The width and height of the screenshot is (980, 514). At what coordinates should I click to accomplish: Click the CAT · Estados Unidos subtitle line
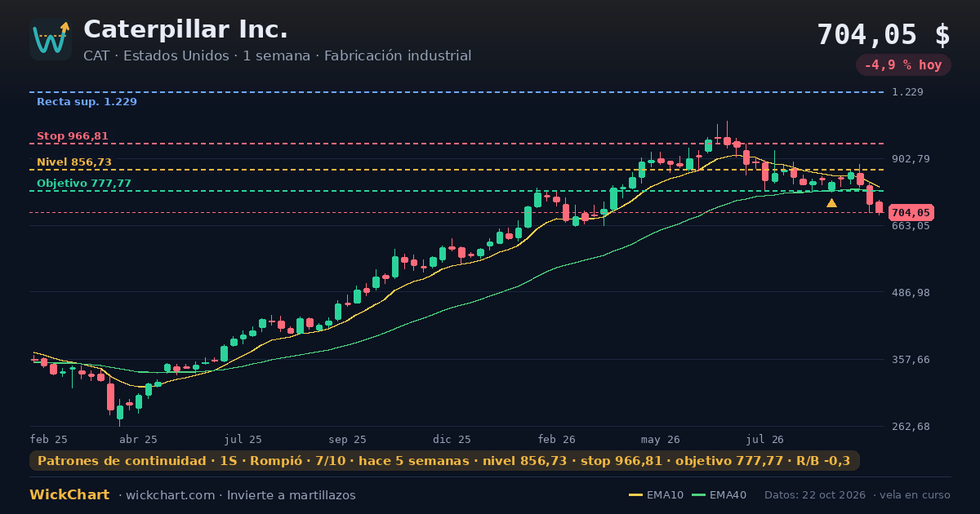click(277, 56)
